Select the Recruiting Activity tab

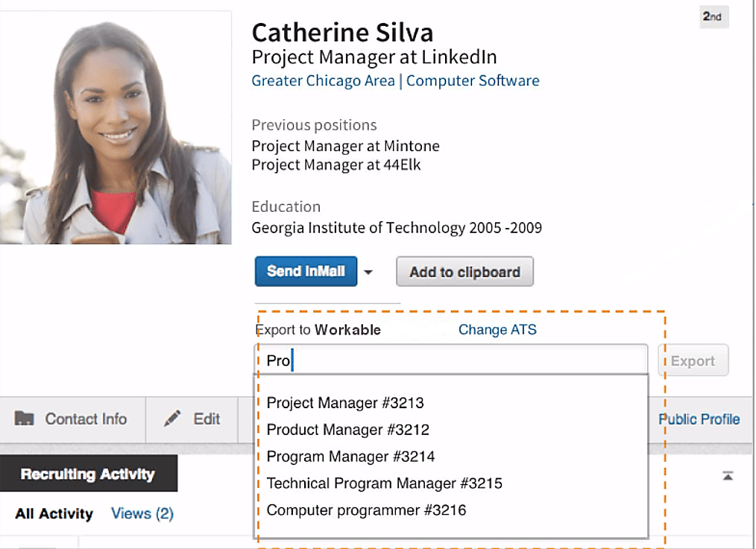click(x=88, y=474)
